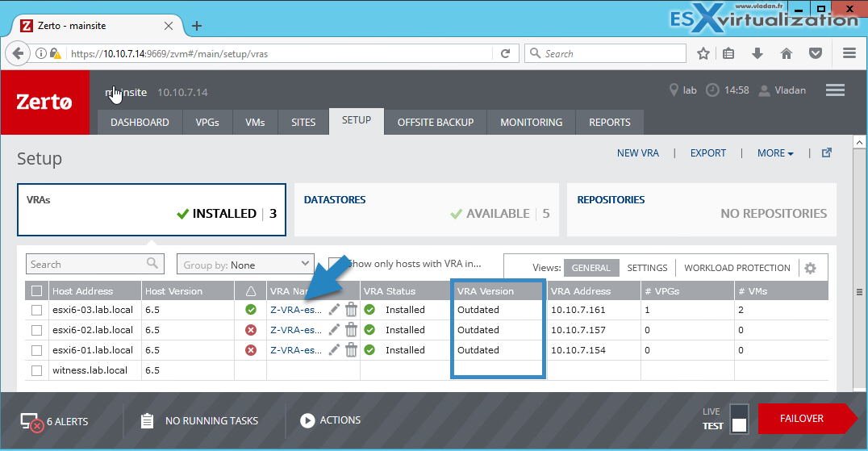Open the No Running Tasks panel

pos(199,421)
